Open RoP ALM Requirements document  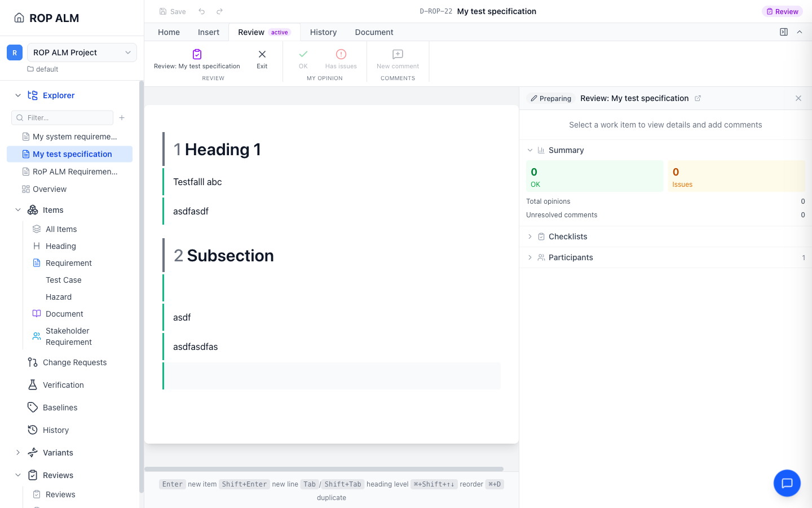(70, 172)
